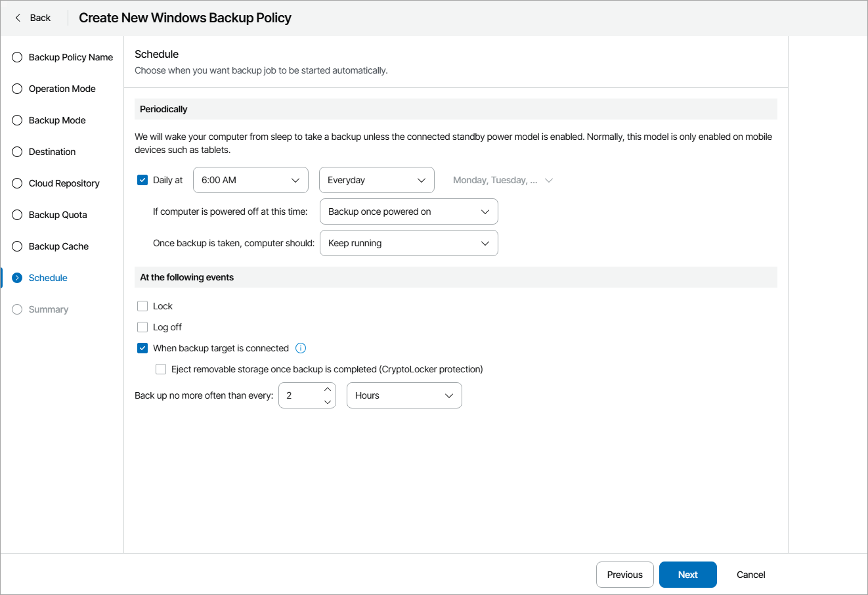Click the stepper down arrow for backup interval
Image resolution: width=868 pixels, height=595 pixels.
[328, 402]
